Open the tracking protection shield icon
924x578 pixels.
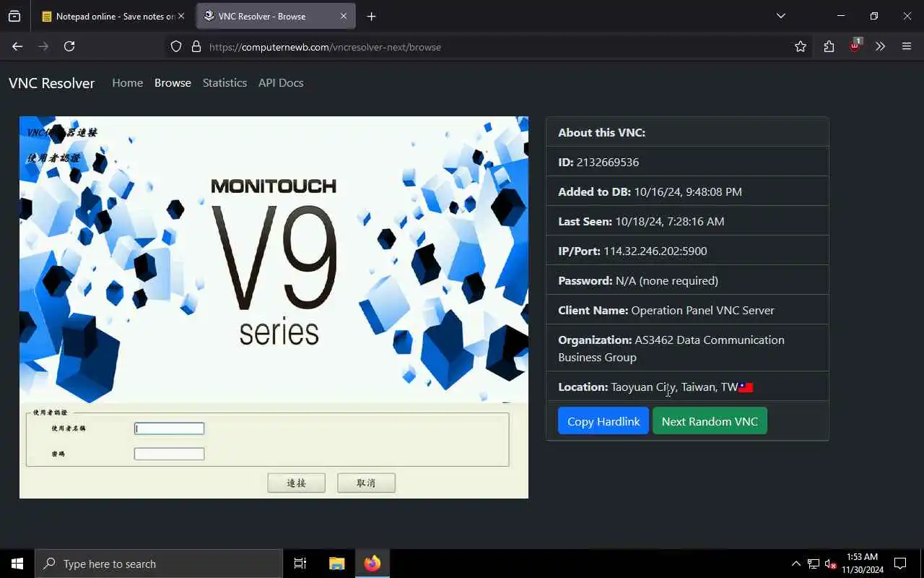pos(176,46)
